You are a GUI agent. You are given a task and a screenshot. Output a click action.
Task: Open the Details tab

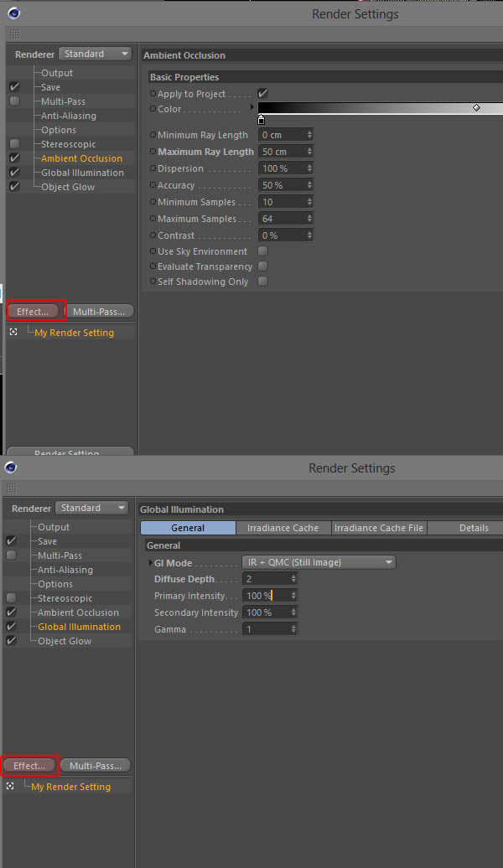[466, 528]
